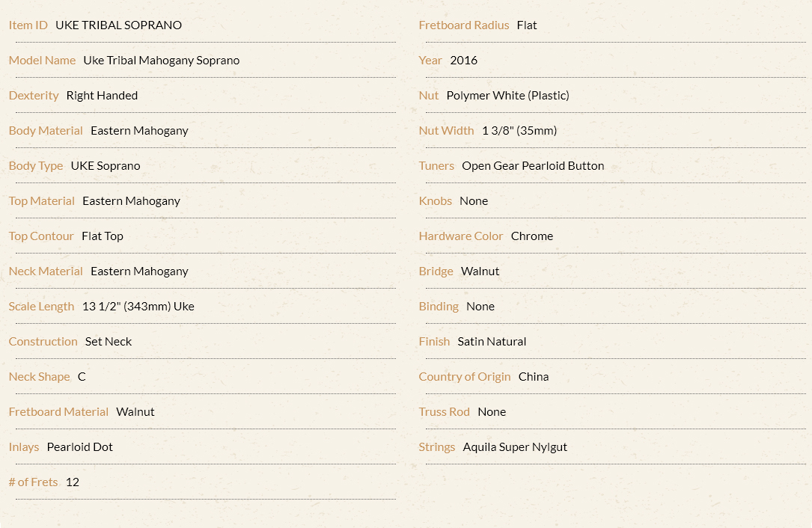
Task: Click Polymer White (Plastic) nut value
Action: tap(507, 96)
